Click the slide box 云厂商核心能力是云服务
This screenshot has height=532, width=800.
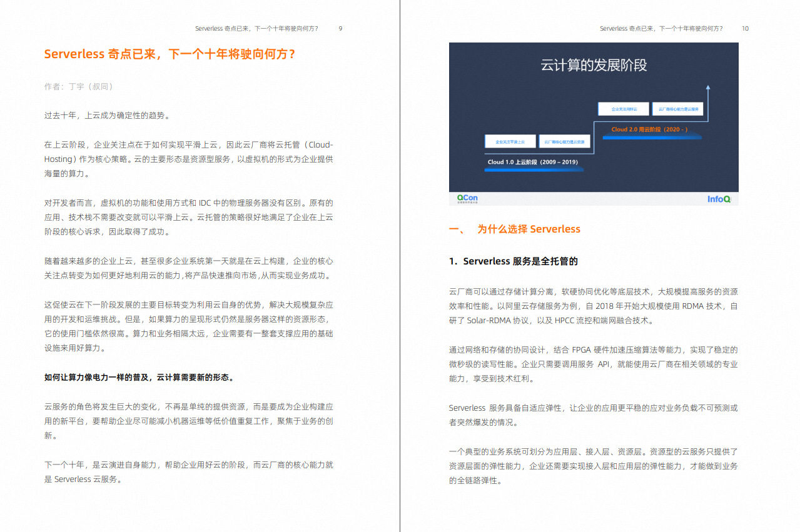pyautogui.click(x=677, y=109)
